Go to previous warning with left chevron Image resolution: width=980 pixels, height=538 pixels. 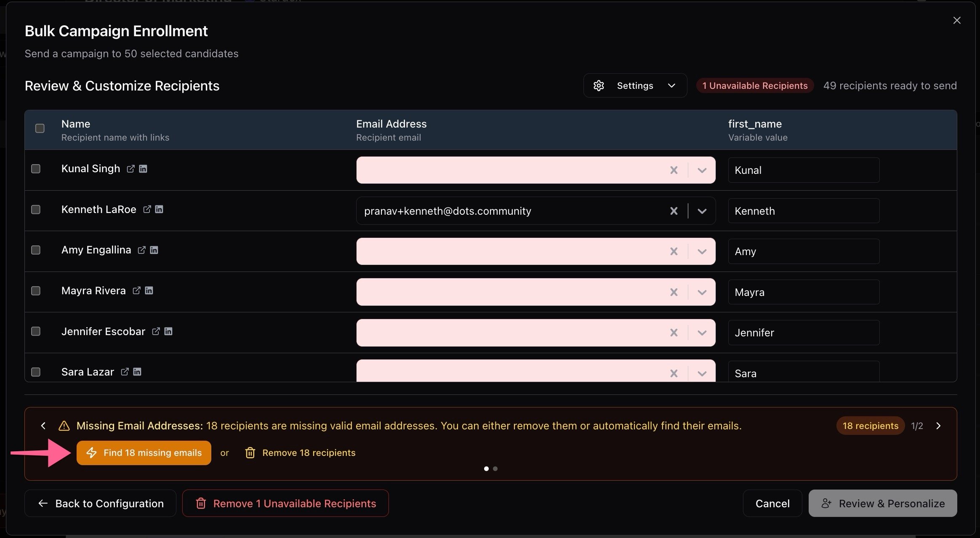(43, 426)
